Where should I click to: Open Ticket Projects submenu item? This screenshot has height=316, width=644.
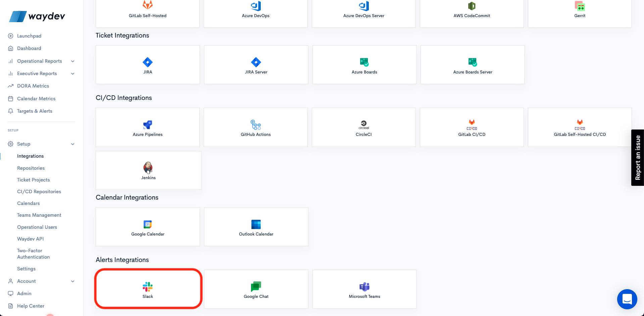pos(34,180)
